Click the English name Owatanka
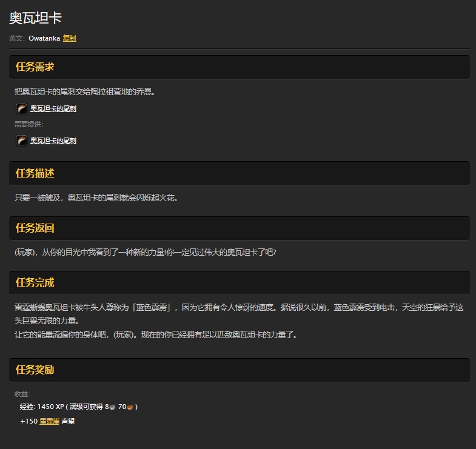 coord(44,38)
